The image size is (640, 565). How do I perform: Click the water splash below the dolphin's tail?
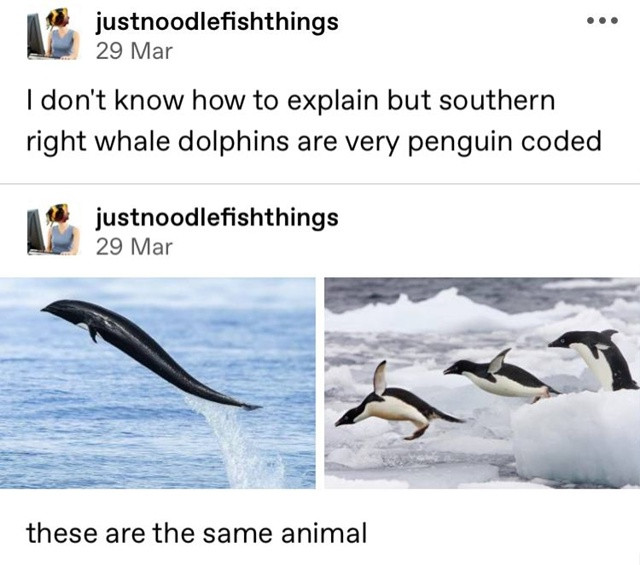(237, 443)
